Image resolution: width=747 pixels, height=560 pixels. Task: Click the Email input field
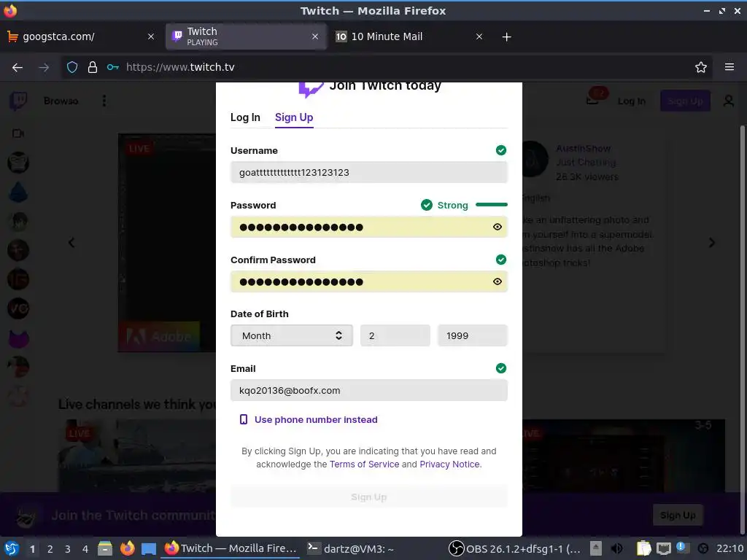368,391
